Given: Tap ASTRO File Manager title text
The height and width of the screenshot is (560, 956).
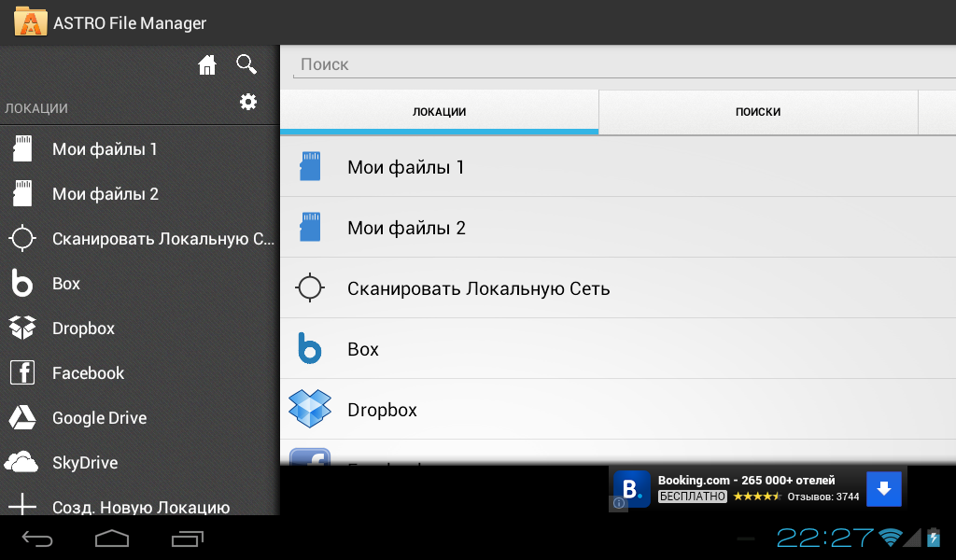Looking at the screenshot, I should click(130, 23).
